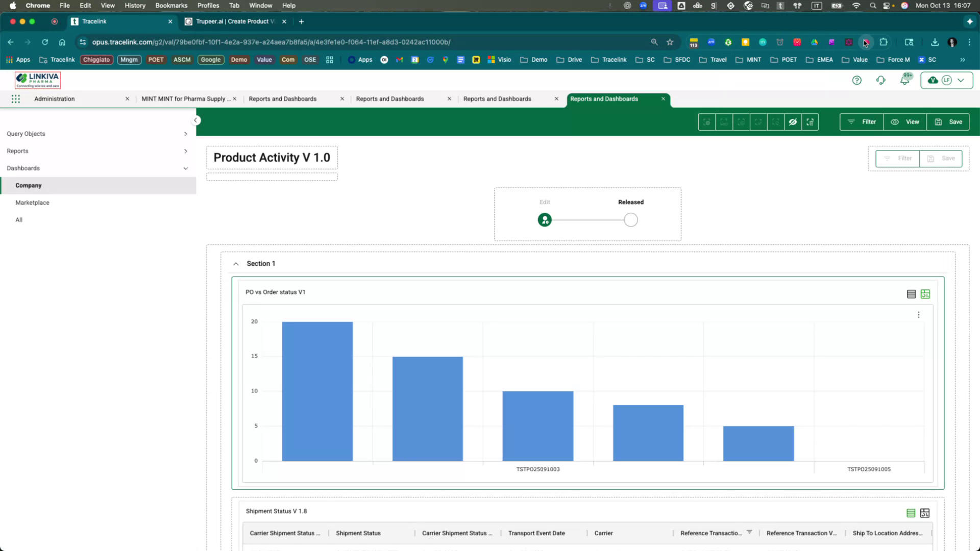Select the Released lifecycle state circle
Screen dimensions: 980x551
pos(631,220)
